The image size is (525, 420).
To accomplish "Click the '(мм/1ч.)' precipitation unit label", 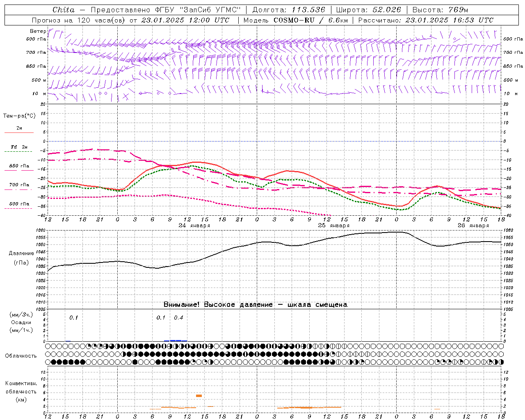I will (x=21, y=330).
